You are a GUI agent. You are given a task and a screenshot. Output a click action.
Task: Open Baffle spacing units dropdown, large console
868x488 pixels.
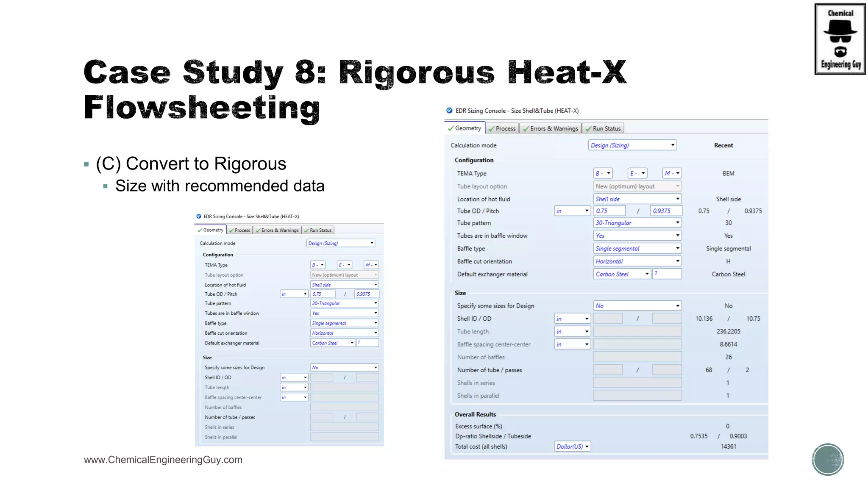(573, 344)
